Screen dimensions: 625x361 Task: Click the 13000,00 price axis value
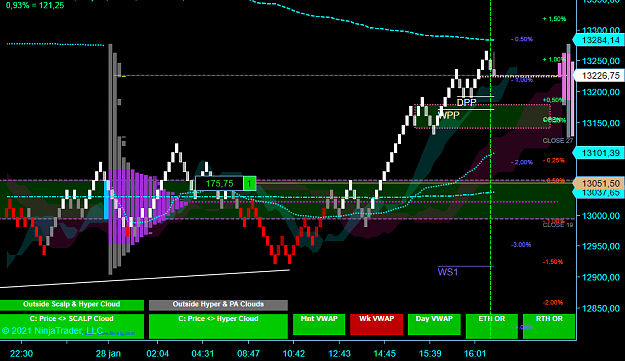(601, 216)
